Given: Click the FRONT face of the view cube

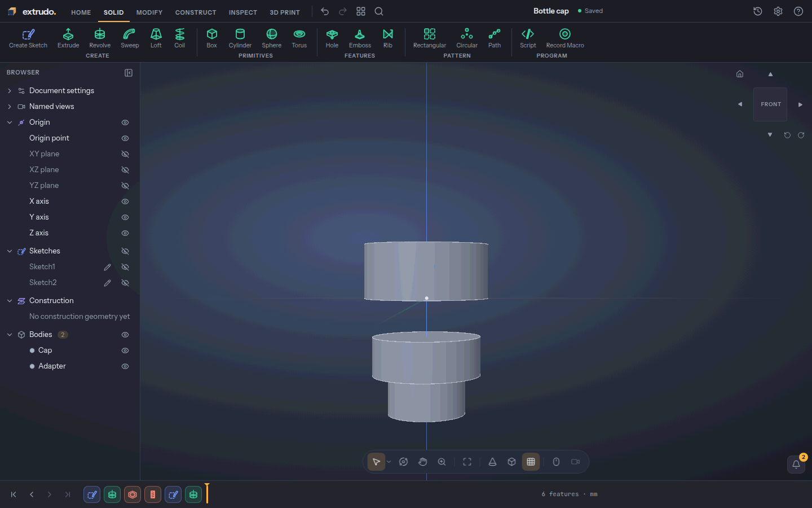Looking at the screenshot, I should pos(770,104).
